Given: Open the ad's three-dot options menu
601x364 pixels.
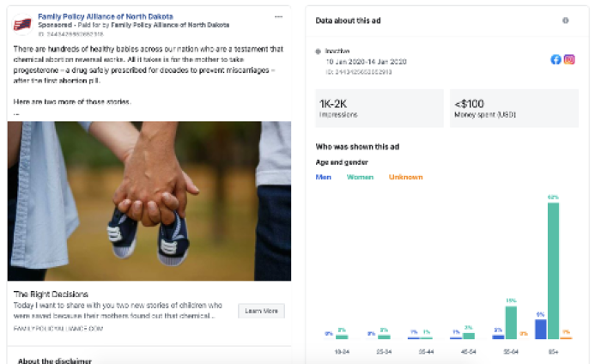Looking at the screenshot, I should pyautogui.click(x=279, y=17).
